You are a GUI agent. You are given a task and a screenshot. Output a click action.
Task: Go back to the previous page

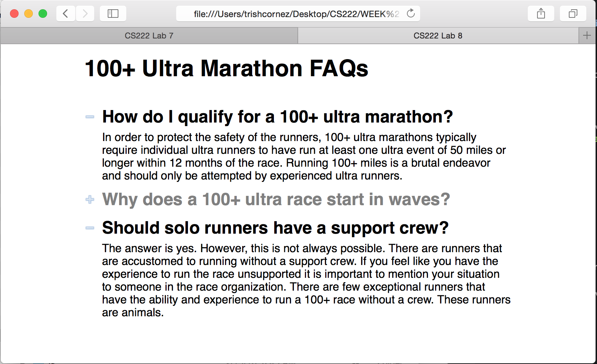click(66, 14)
